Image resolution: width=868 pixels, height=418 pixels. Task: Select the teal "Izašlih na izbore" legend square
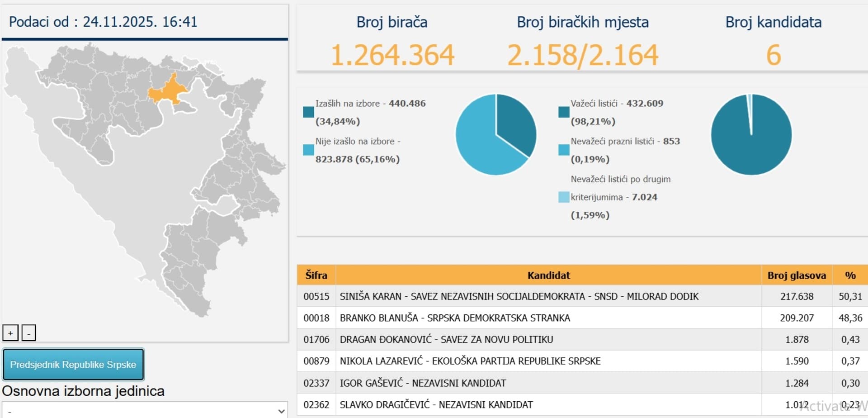pos(308,112)
